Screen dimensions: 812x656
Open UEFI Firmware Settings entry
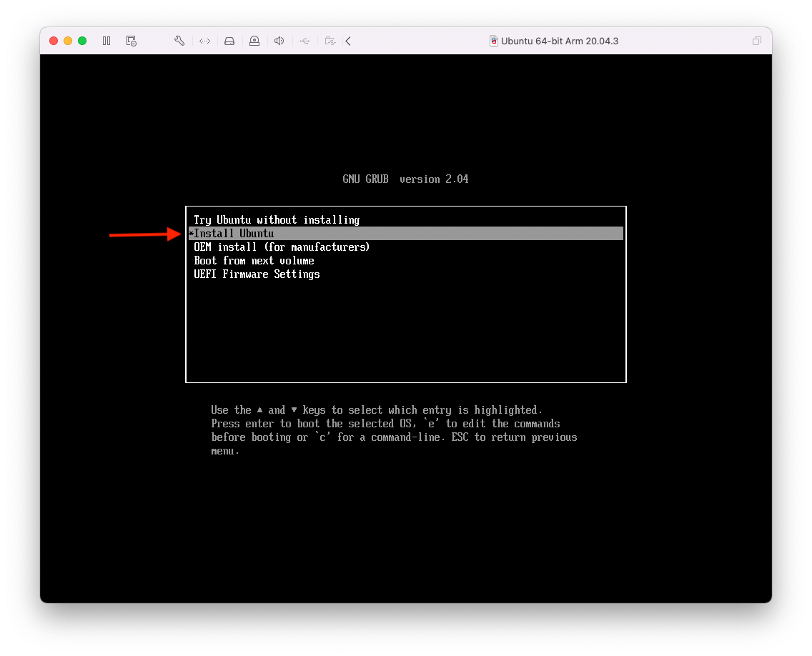(x=257, y=274)
